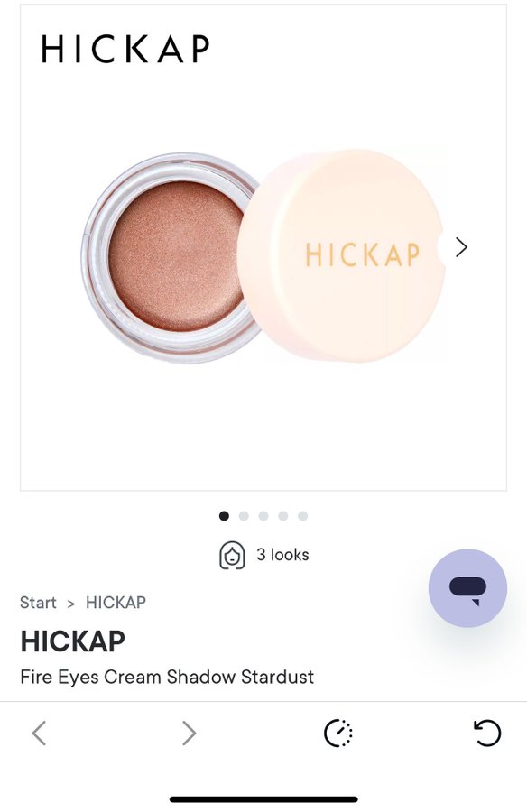Select the third carousel dot
527x812 pixels.
click(x=263, y=516)
